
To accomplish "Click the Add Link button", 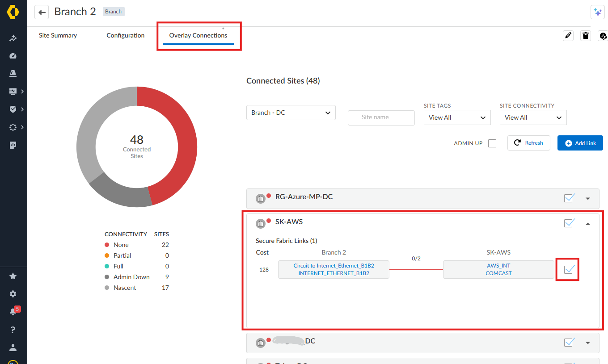I will coord(580,143).
